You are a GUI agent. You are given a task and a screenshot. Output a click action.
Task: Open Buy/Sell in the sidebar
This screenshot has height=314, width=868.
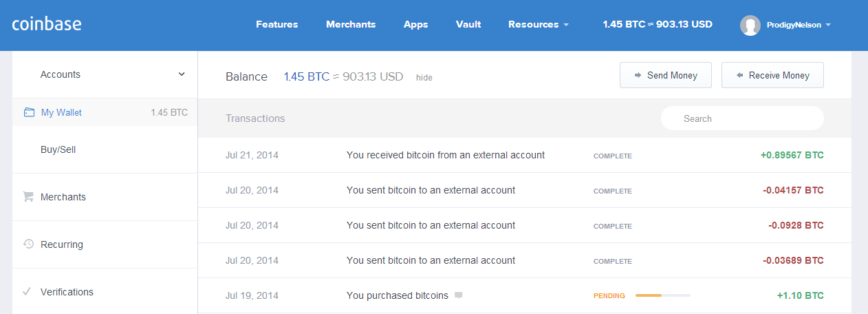point(58,149)
